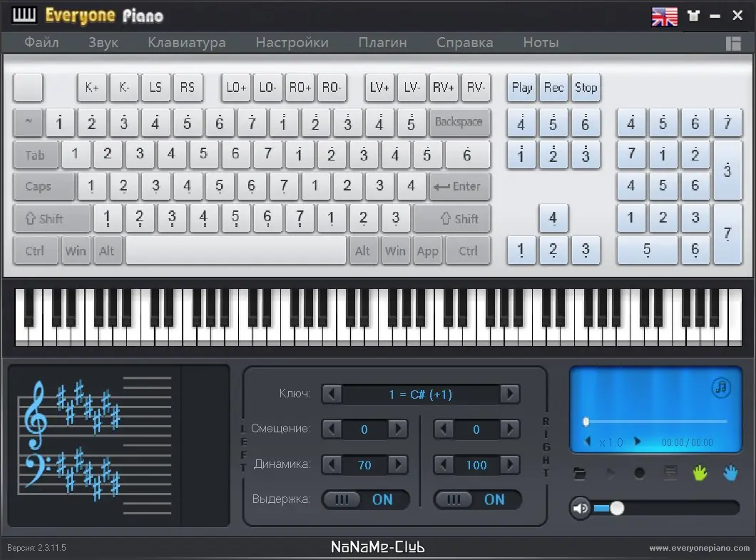Click the UK flag language icon

click(x=665, y=17)
